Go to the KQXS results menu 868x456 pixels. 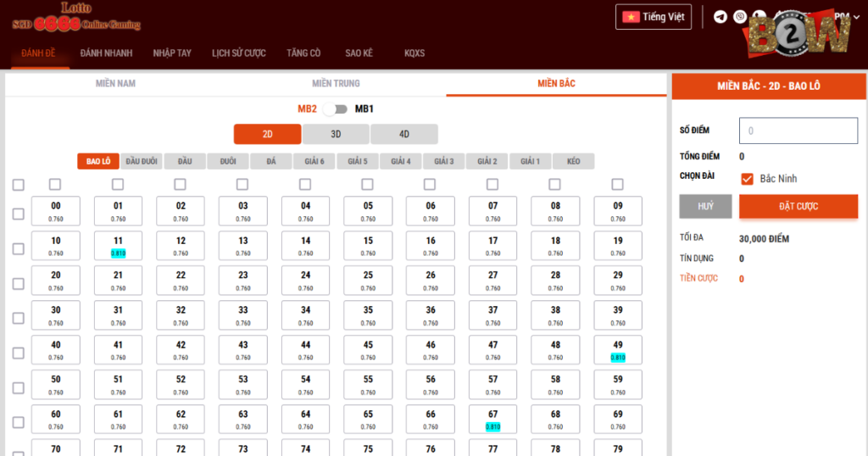(x=415, y=53)
